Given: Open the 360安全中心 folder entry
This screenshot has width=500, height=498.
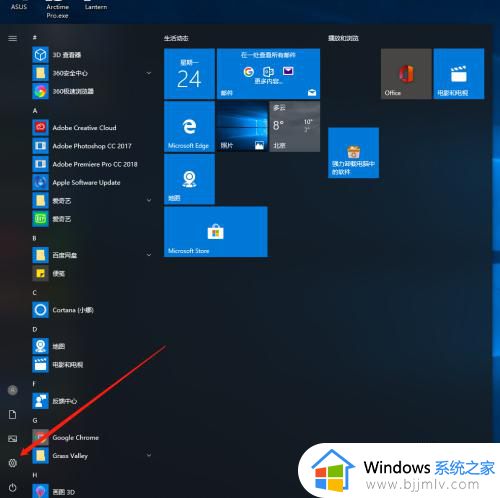Looking at the screenshot, I should [x=92, y=73].
